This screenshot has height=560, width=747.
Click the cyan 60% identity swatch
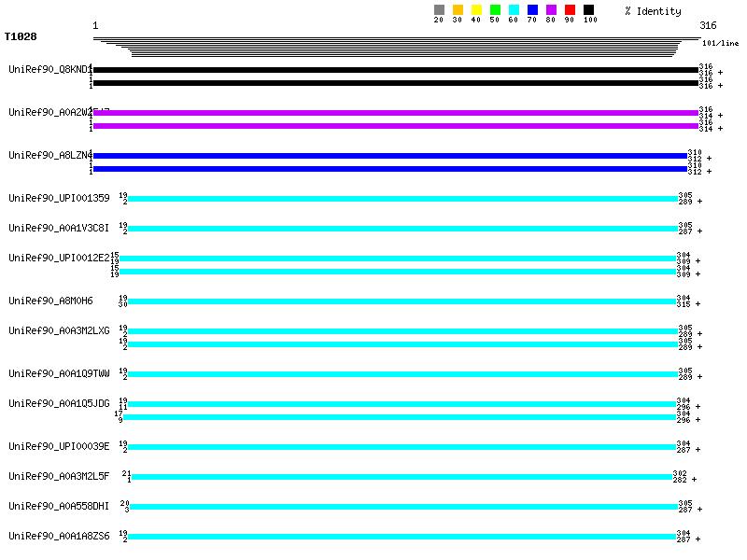click(x=514, y=10)
